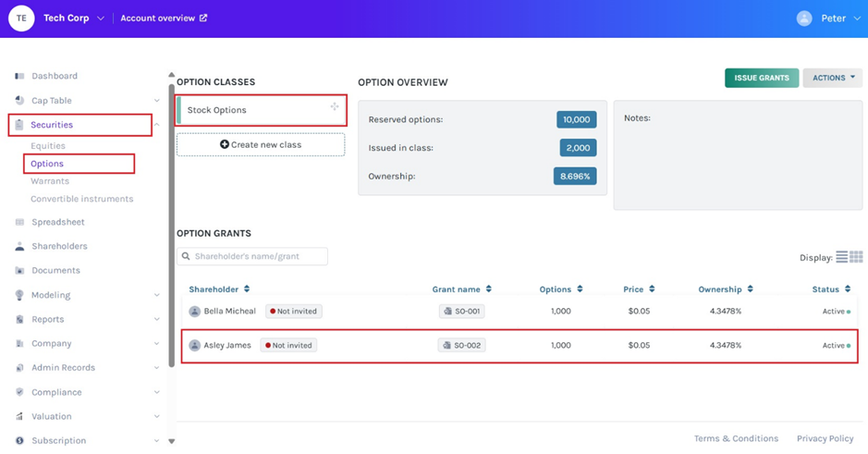
Task: Open the Account overview external link icon
Action: point(203,18)
